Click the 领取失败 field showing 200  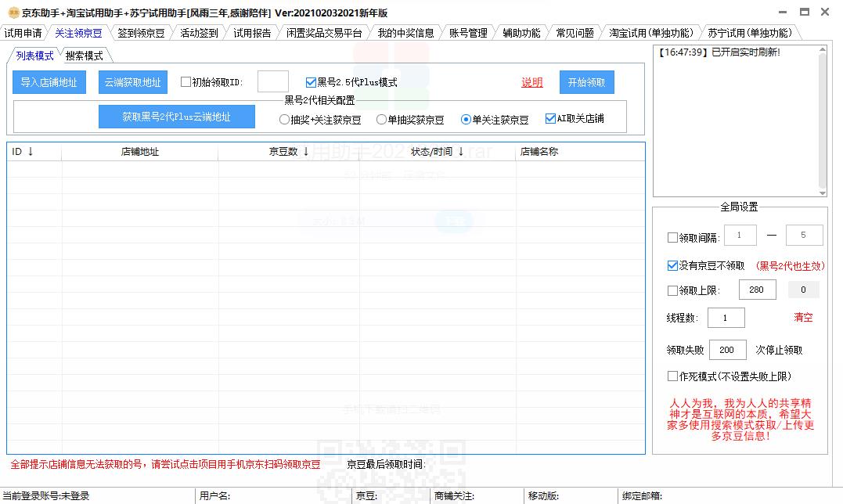click(728, 350)
